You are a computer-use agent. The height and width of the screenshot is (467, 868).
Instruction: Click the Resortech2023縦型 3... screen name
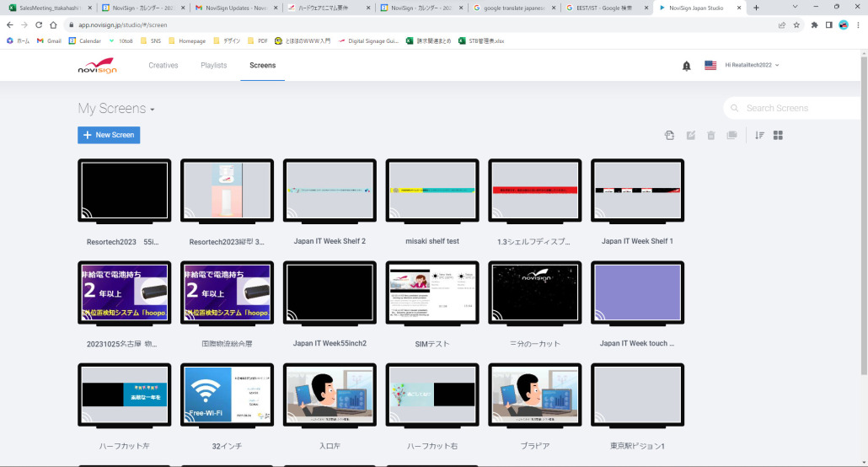coord(227,242)
